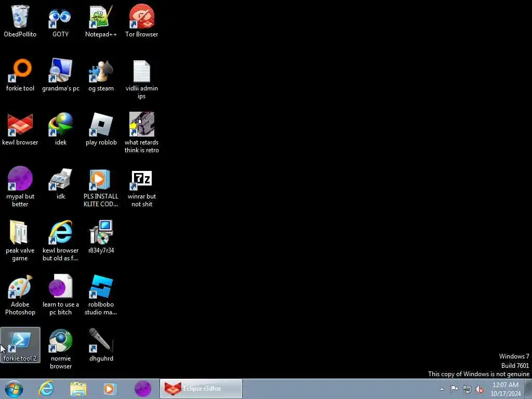The image size is (532, 399).
Task: Click the learn to use a pc file
Action: [x=60, y=295]
